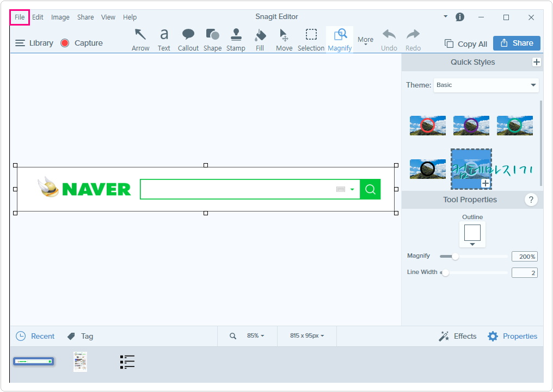The width and height of the screenshot is (553, 392).
Task: Apply the purple circle quick style
Action: click(x=471, y=126)
